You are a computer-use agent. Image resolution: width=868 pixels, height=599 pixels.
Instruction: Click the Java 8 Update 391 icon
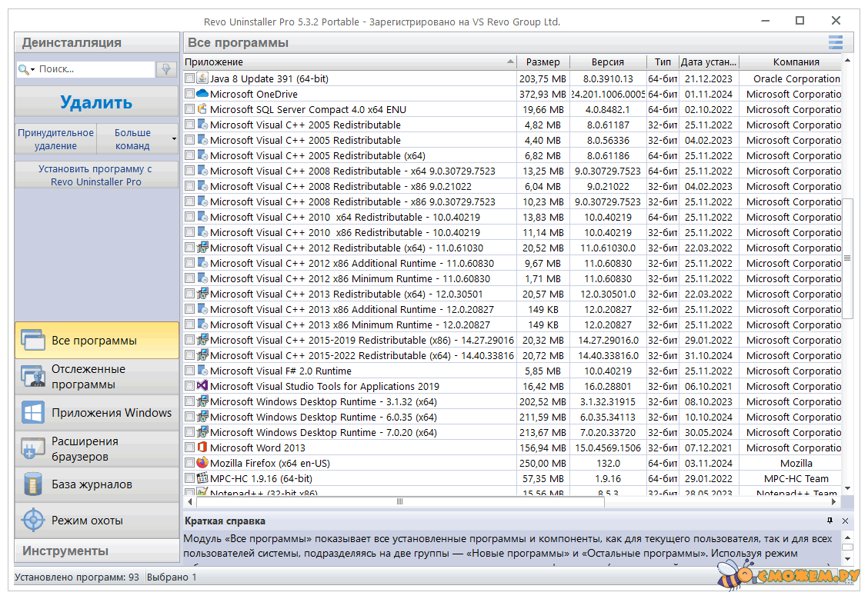point(202,78)
